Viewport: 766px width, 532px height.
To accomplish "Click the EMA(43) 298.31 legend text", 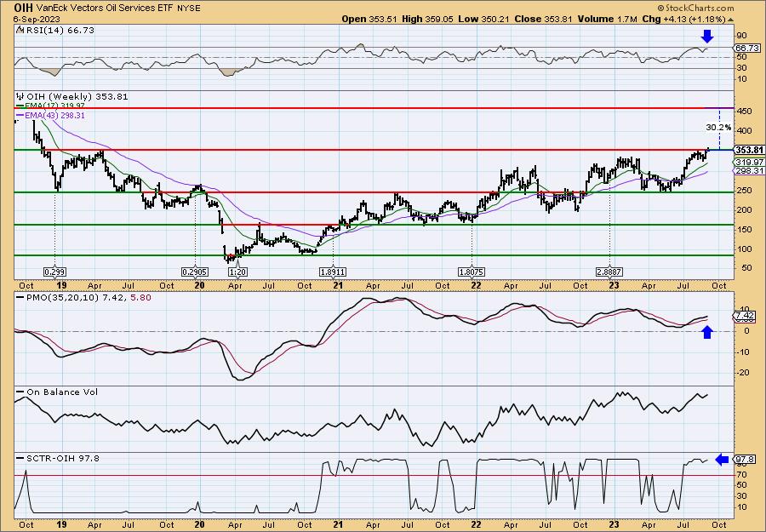I will click(54, 115).
